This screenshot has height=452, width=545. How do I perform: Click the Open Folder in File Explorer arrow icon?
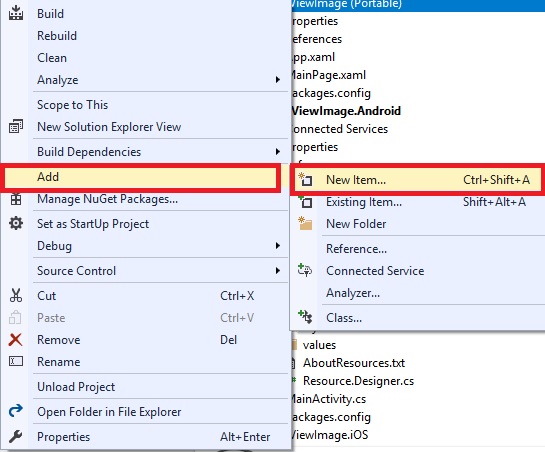(x=16, y=411)
